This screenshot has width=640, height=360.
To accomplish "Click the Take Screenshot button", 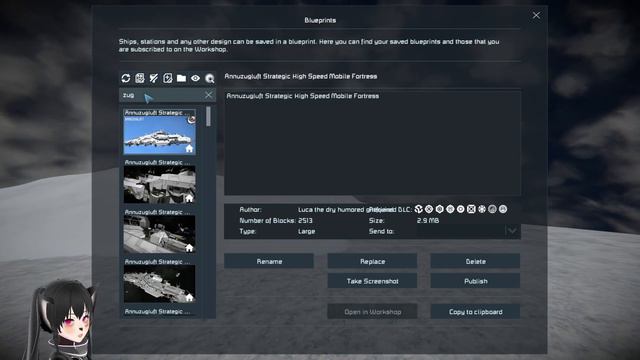I will point(372,281).
